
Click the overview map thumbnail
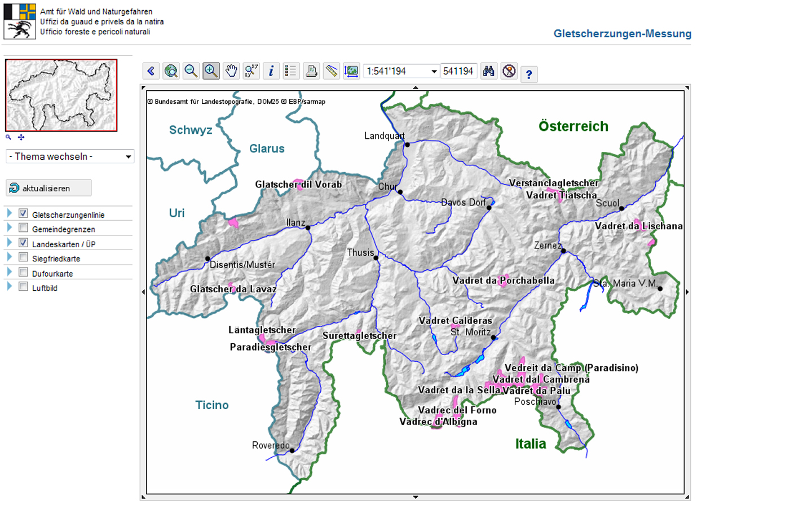point(61,95)
